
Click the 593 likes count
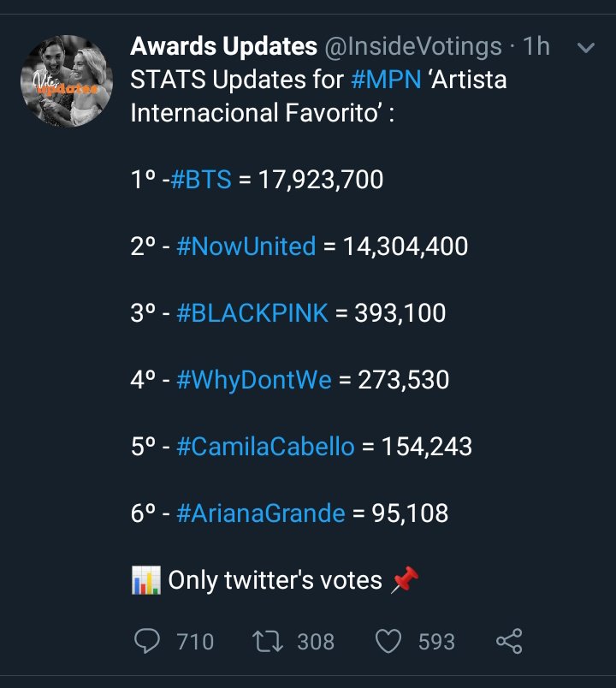(435, 641)
